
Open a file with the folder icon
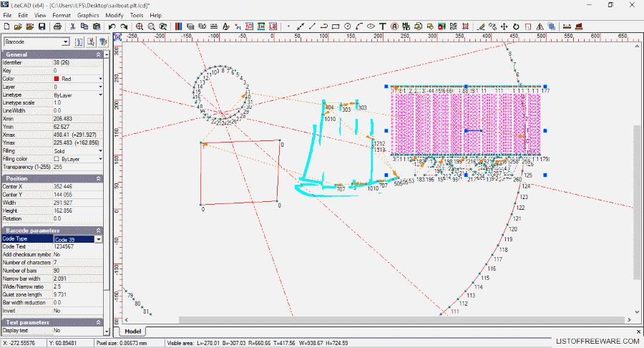[x=18, y=26]
